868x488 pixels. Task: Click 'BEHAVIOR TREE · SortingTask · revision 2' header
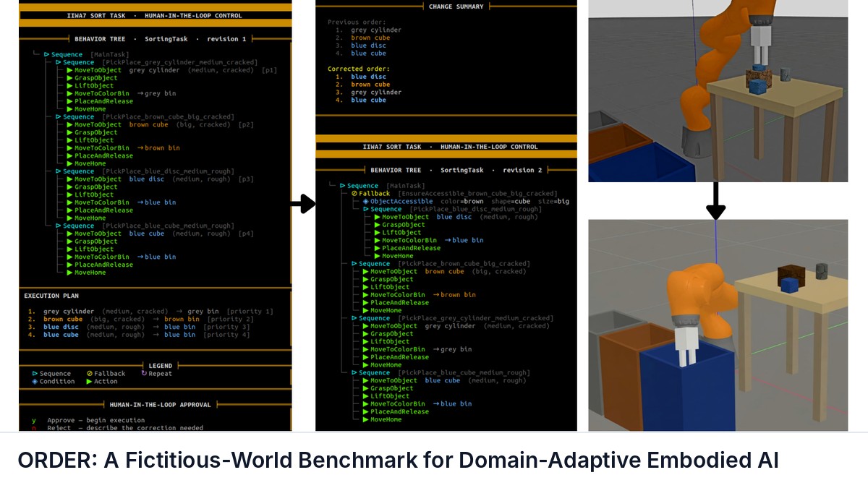[x=456, y=170]
